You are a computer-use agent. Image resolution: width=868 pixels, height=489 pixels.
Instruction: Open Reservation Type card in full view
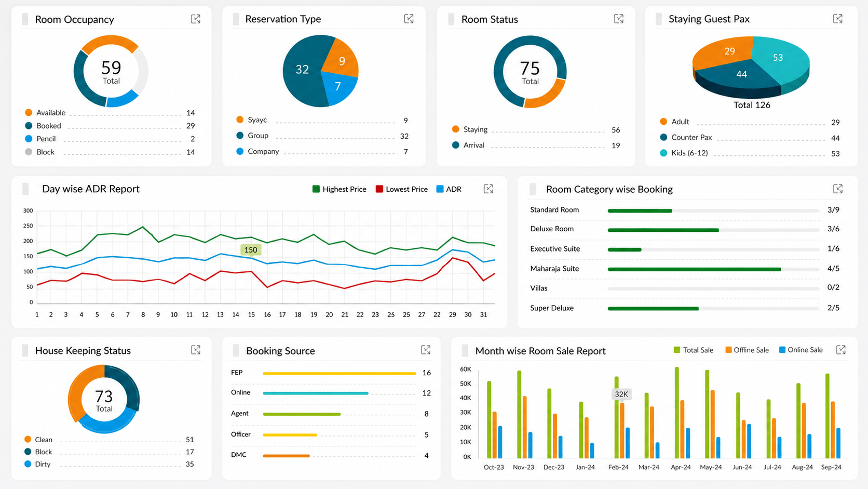point(409,19)
